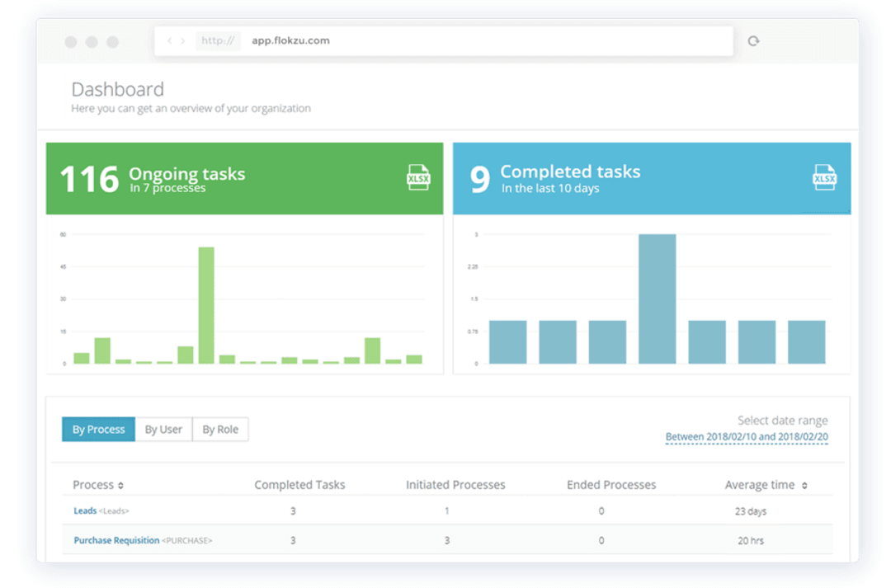Click the tallest green bar in the chart

click(205, 305)
